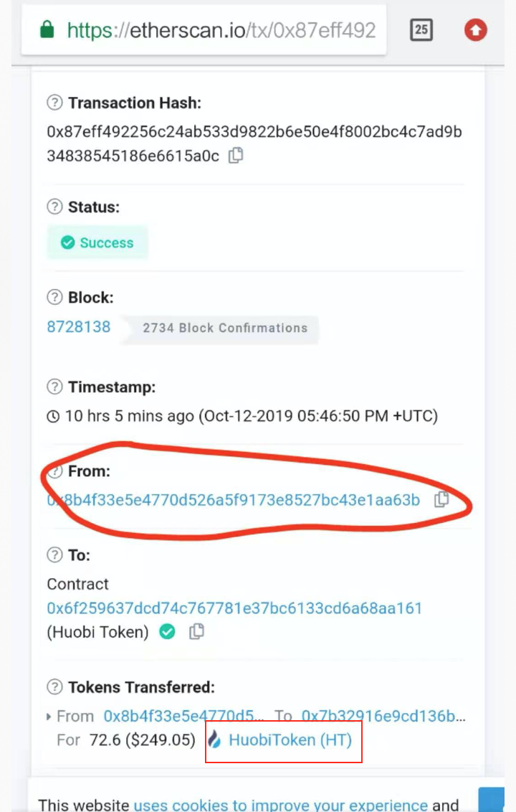Open block number 8728138
Viewport: 516px width, 812px height.
(x=79, y=327)
